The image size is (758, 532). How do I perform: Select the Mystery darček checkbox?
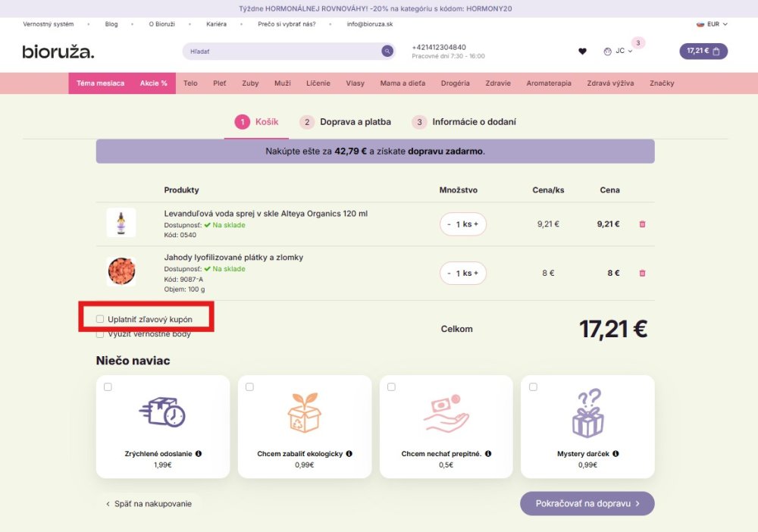[533, 387]
